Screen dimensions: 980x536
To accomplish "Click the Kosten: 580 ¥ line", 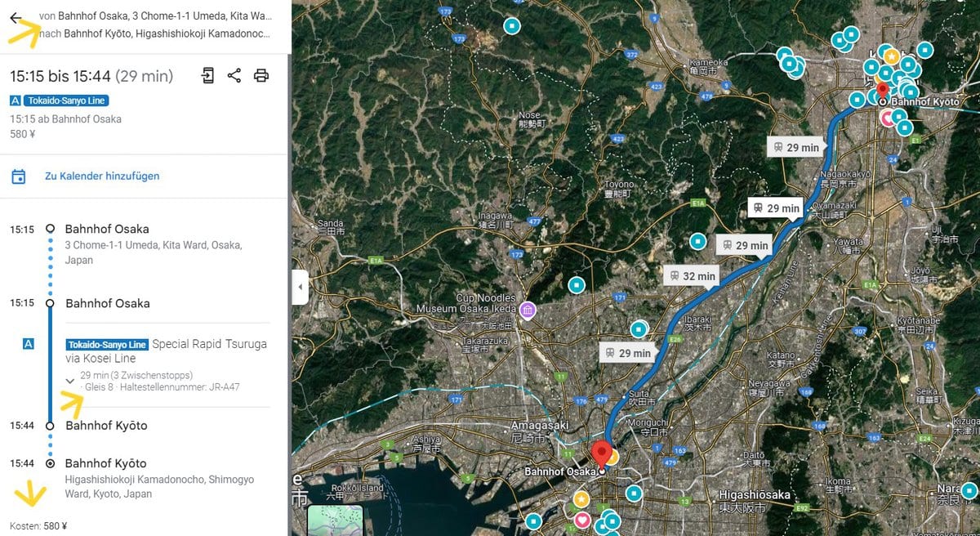I will coord(38,526).
